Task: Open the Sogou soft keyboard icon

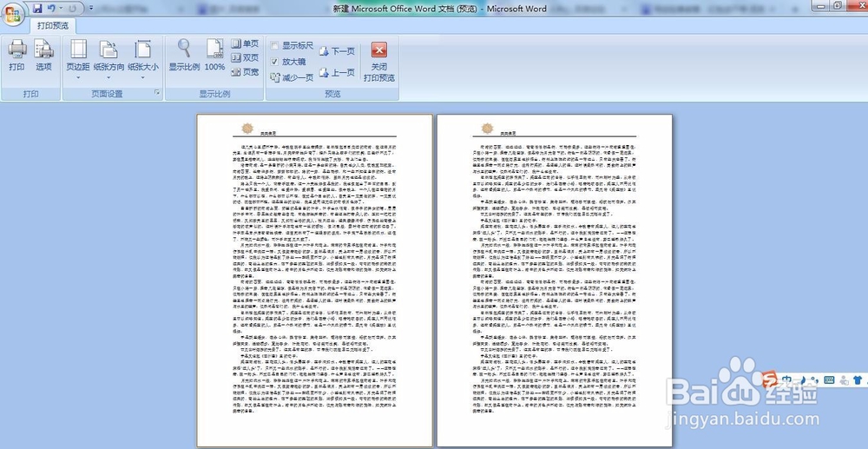Action: coord(829,380)
